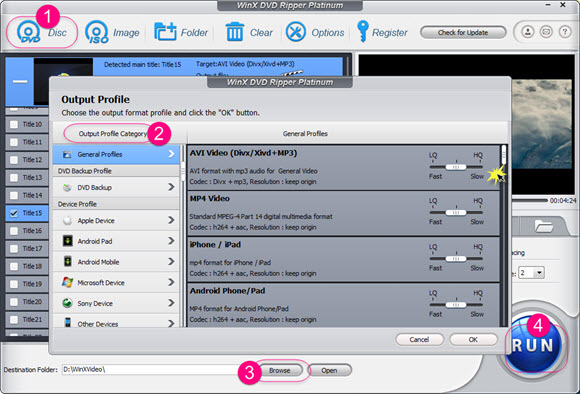The height and width of the screenshot is (394, 580).
Task: Click the user account icon top right
Action: 528,32
